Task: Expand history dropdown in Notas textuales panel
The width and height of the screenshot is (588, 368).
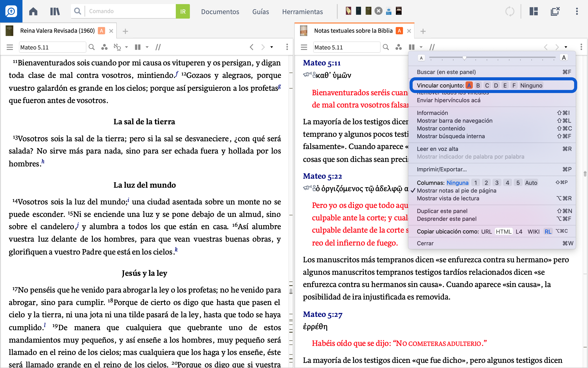Action: point(566,47)
